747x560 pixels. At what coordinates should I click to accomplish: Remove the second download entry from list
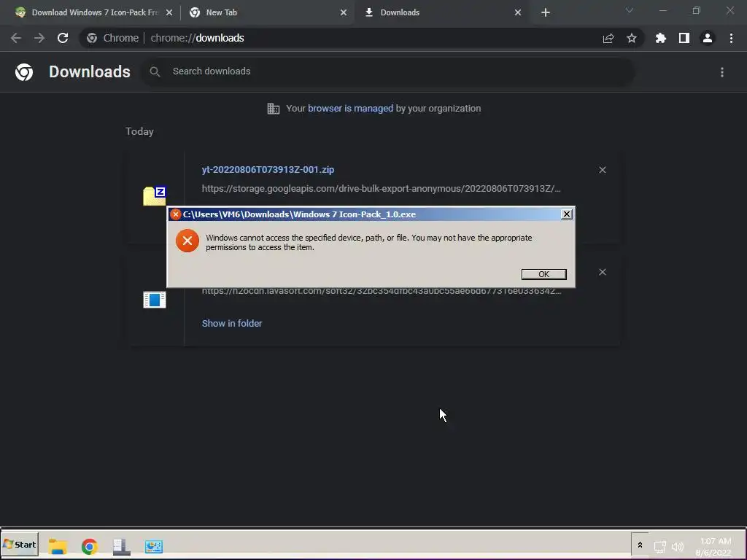602,272
